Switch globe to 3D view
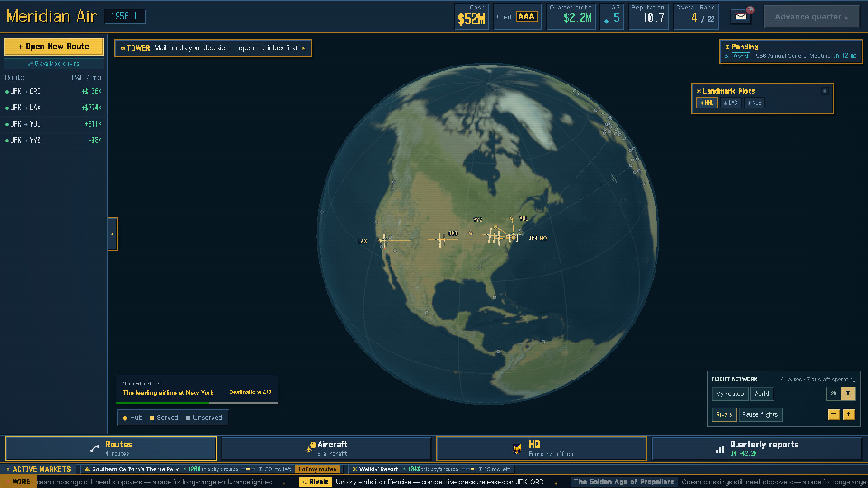This screenshot has height=488, width=868. [x=848, y=394]
